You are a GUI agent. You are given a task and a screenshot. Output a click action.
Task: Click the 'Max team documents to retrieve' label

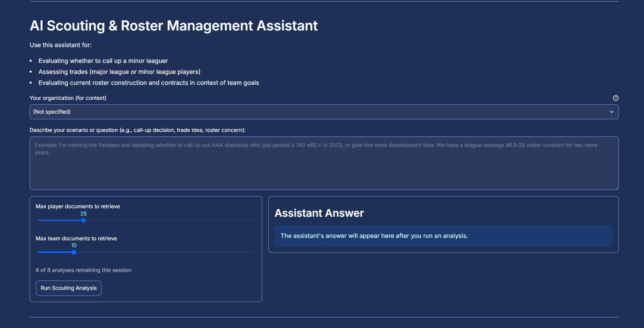(76, 239)
